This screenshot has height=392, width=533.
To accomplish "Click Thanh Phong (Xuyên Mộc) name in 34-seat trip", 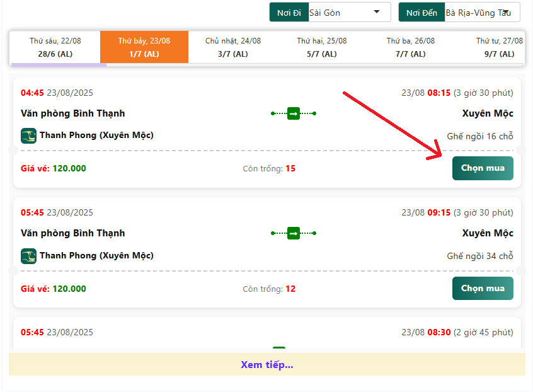I will (x=96, y=256).
